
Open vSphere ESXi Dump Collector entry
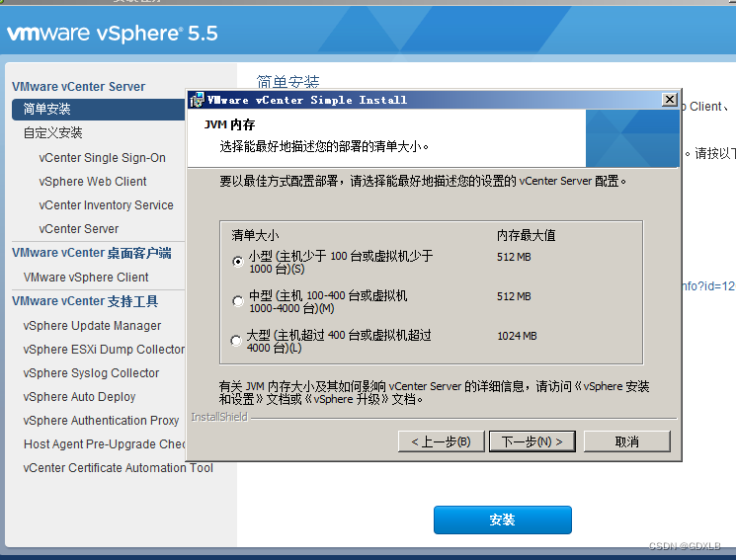(x=104, y=350)
